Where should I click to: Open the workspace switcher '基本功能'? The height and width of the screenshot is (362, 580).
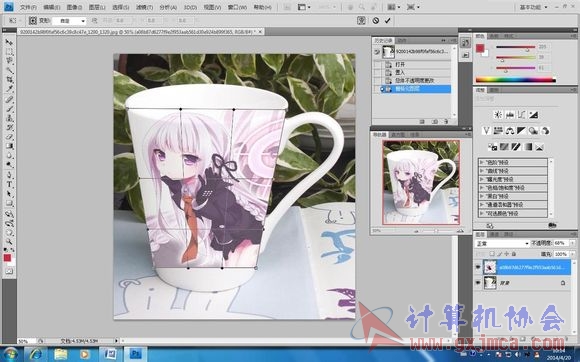point(534,7)
